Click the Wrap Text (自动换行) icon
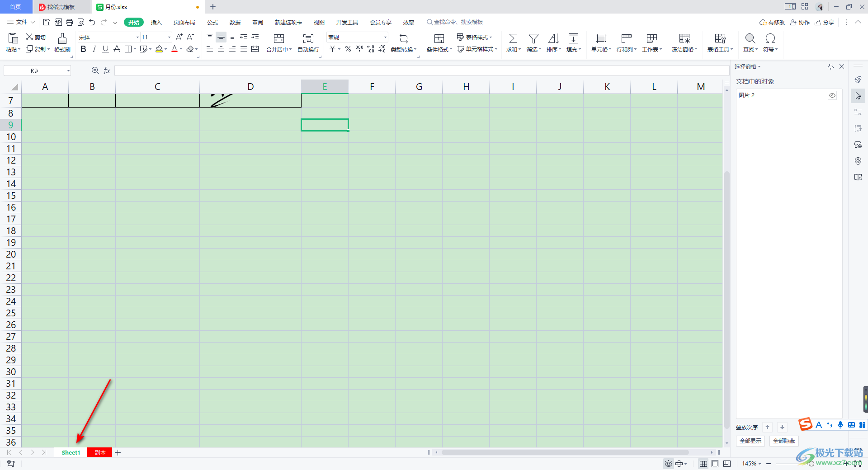 tap(308, 38)
